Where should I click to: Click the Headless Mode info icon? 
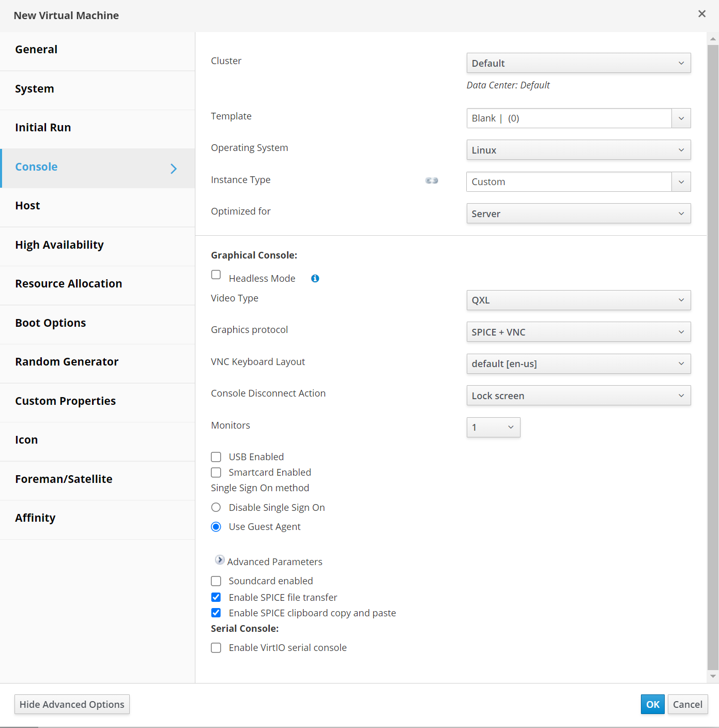click(315, 279)
